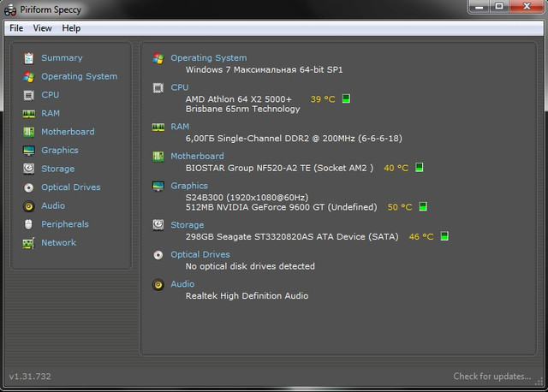Open the Help menu
This screenshot has height=392, width=548.
point(71,28)
